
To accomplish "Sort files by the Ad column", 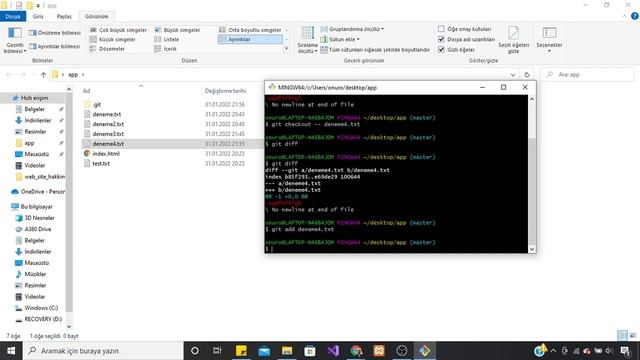I will tap(87, 91).
